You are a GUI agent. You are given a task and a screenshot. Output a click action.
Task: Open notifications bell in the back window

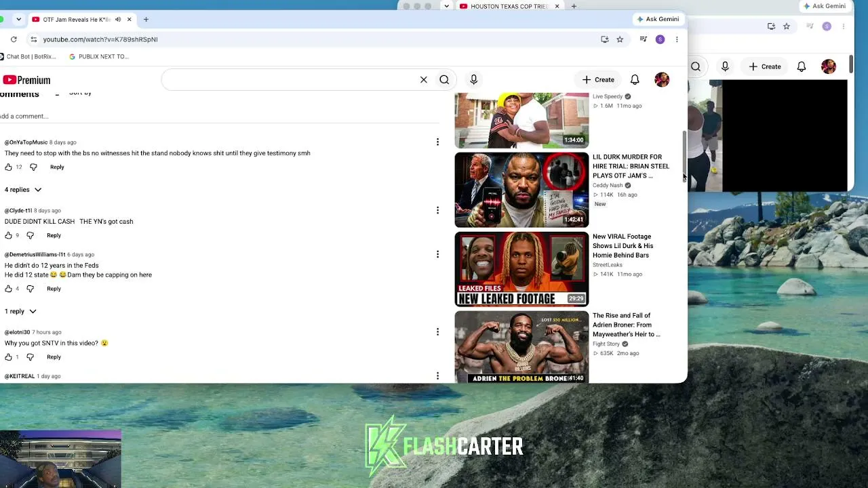[x=802, y=66]
